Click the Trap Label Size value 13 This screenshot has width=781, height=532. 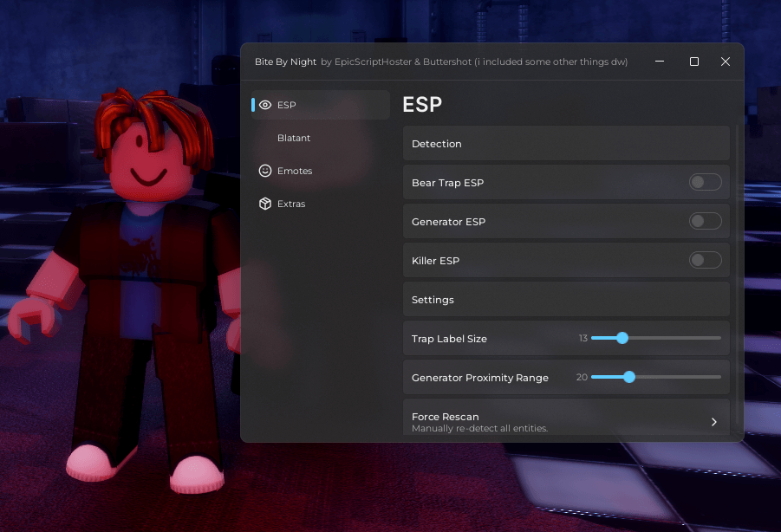point(583,339)
